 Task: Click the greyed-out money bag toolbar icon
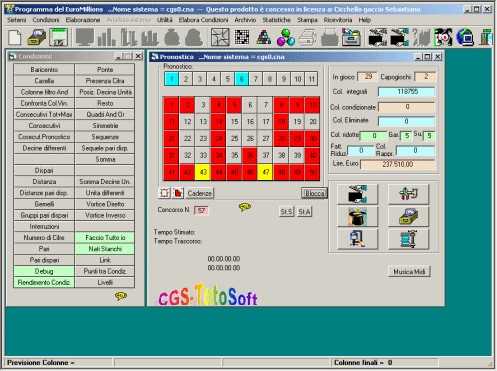point(172,37)
